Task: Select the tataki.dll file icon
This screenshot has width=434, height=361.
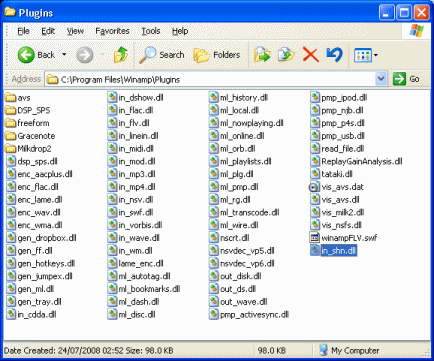Action: [x=315, y=174]
